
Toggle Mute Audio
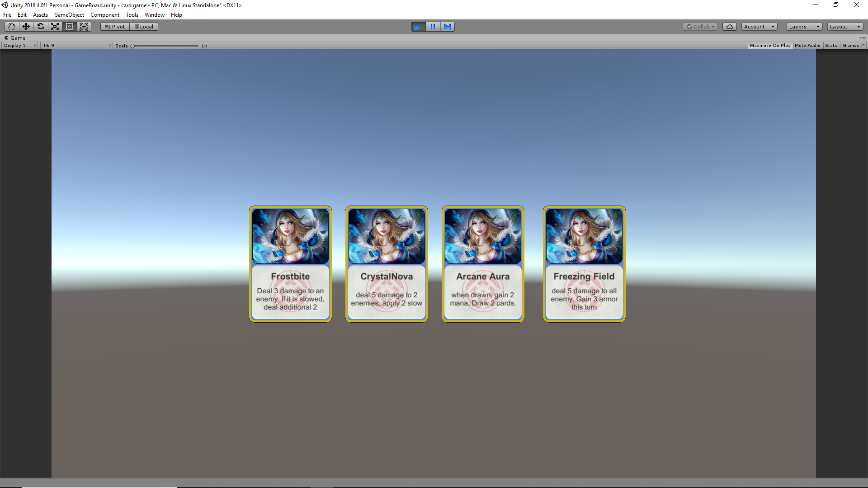pos(807,46)
